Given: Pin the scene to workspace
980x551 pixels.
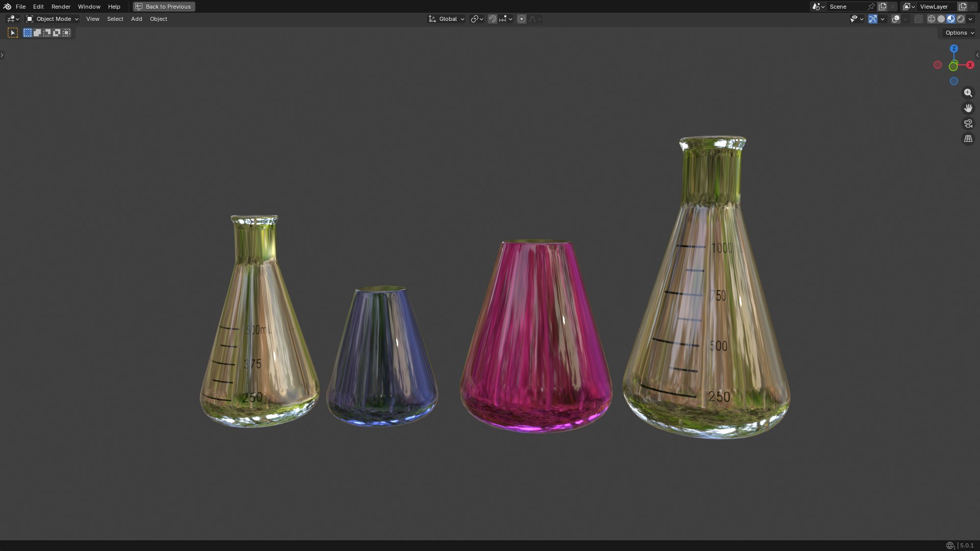Looking at the screenshot, I should [x=871, y=7].
